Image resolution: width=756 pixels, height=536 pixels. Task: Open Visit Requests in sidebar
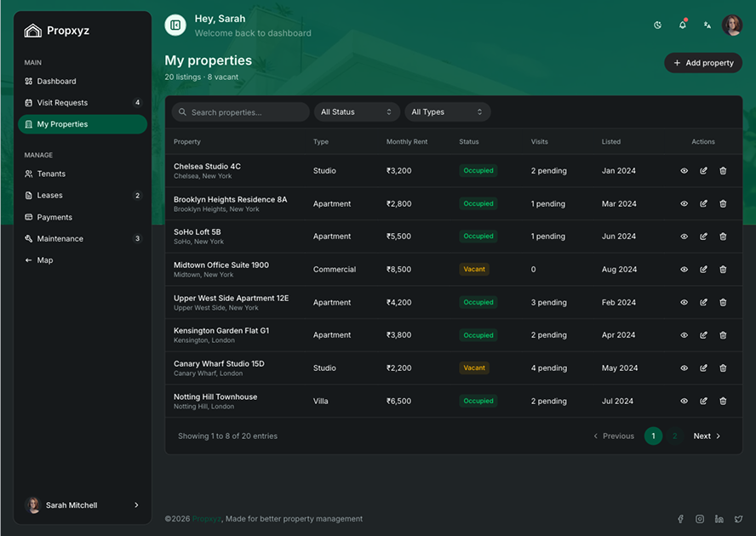click(x=83, y=103)
